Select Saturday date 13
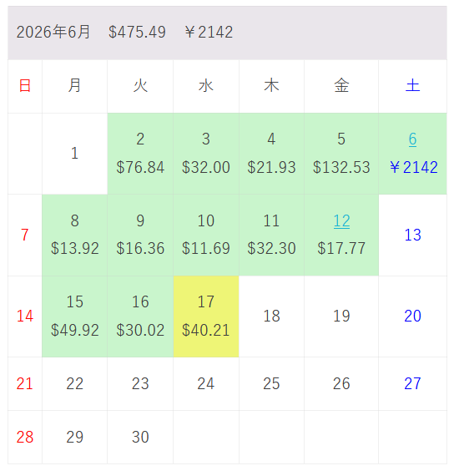454x476 pixels. point(413,235)
